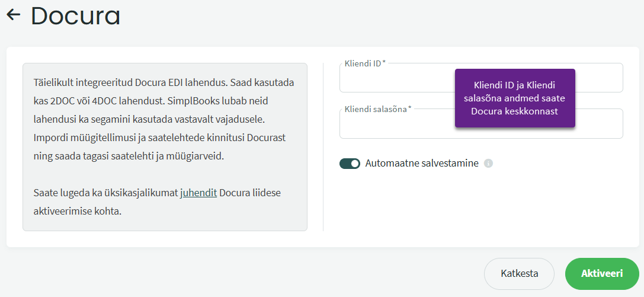Focus the Kliendi salasõna input field
The width and height of the screenshot is (644, 297).
tap(396, 126)
